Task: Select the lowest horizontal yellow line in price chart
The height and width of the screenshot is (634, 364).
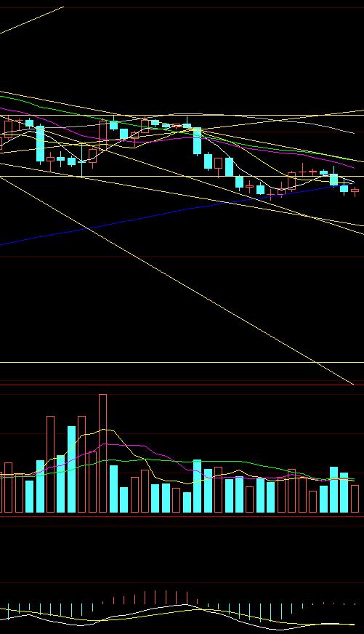Action: [182, 363]
